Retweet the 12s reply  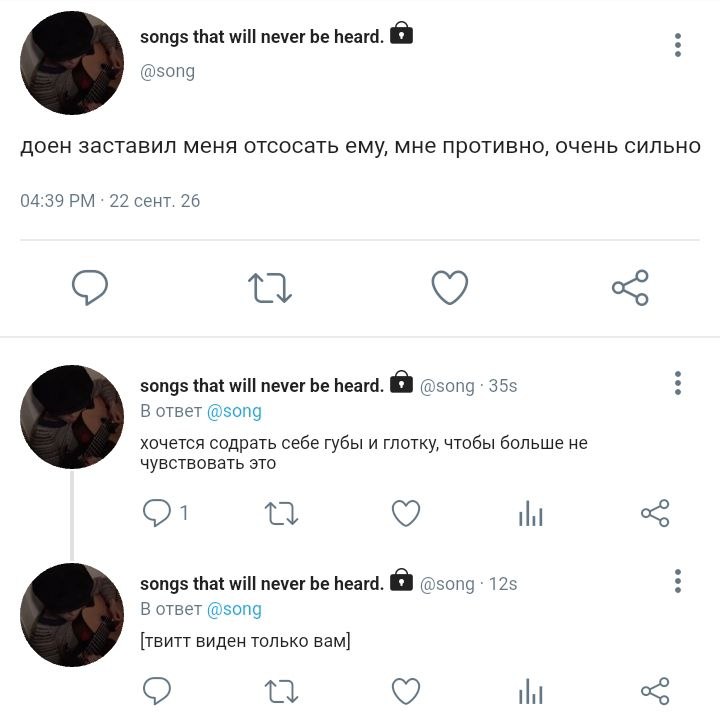(x=281, y=691)
